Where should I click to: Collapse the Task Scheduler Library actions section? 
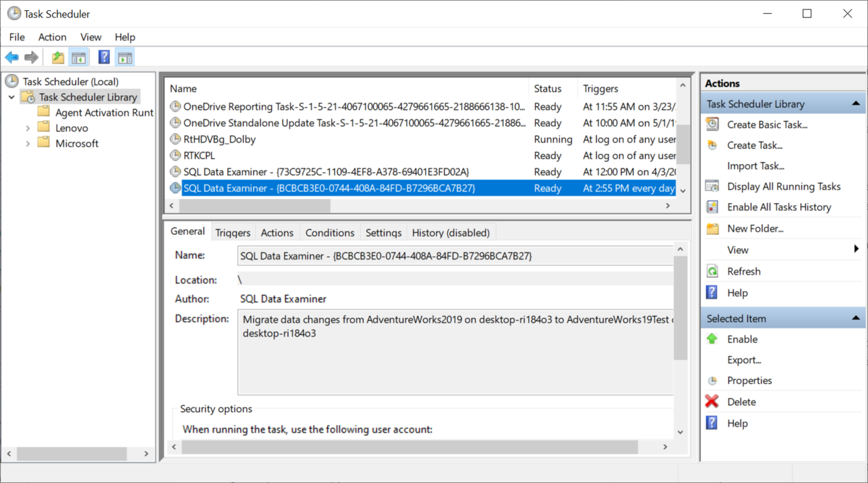(855, 104)
